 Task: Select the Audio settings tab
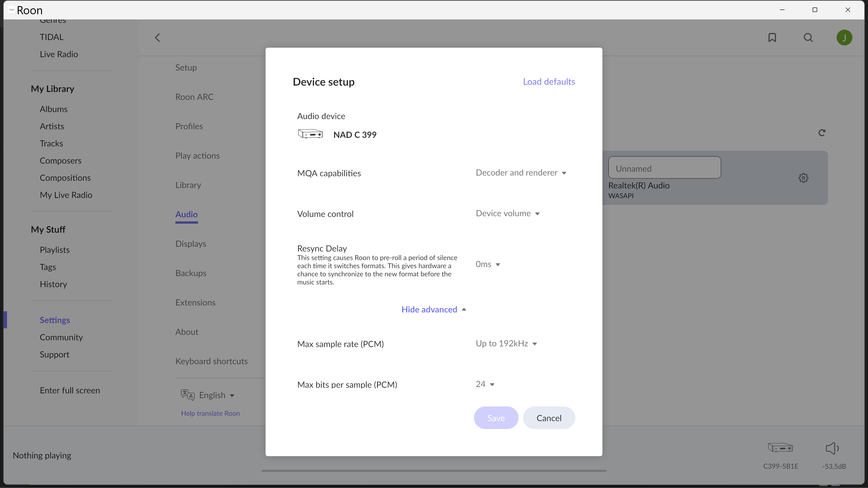coord(186,214)
